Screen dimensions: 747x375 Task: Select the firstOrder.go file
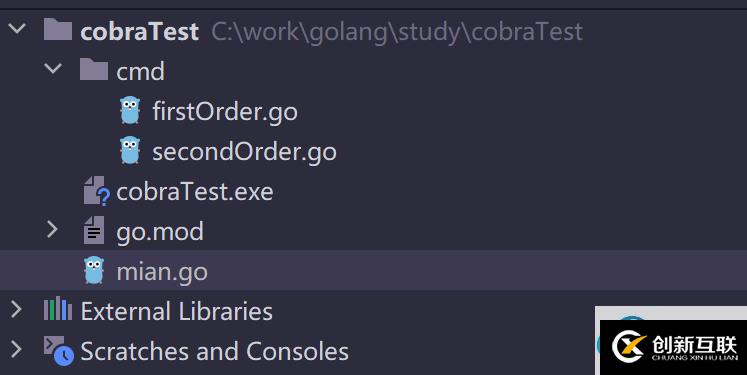pyautogui.click(x=225, y=112)
